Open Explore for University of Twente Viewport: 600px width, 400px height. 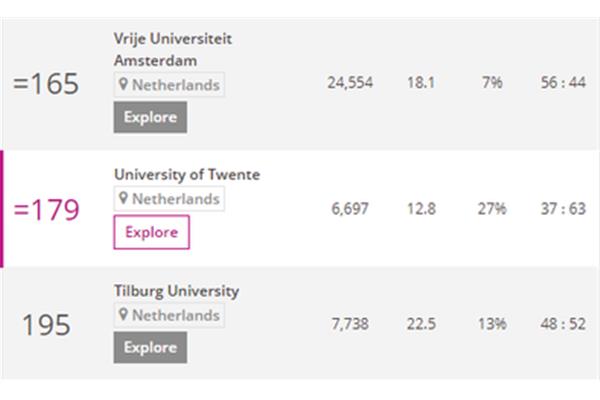pyautogui.click(x=152, y=232)
